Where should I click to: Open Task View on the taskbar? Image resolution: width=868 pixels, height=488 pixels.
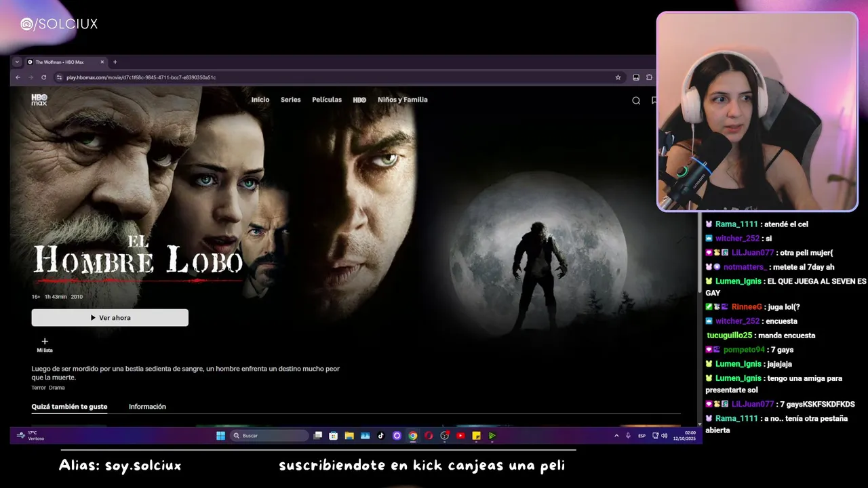317,436
